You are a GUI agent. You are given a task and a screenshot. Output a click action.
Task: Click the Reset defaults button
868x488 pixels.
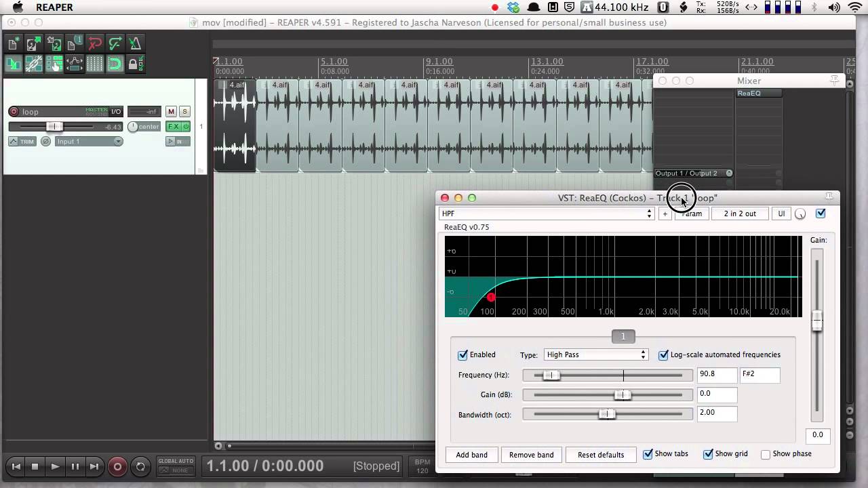point(601,455)
